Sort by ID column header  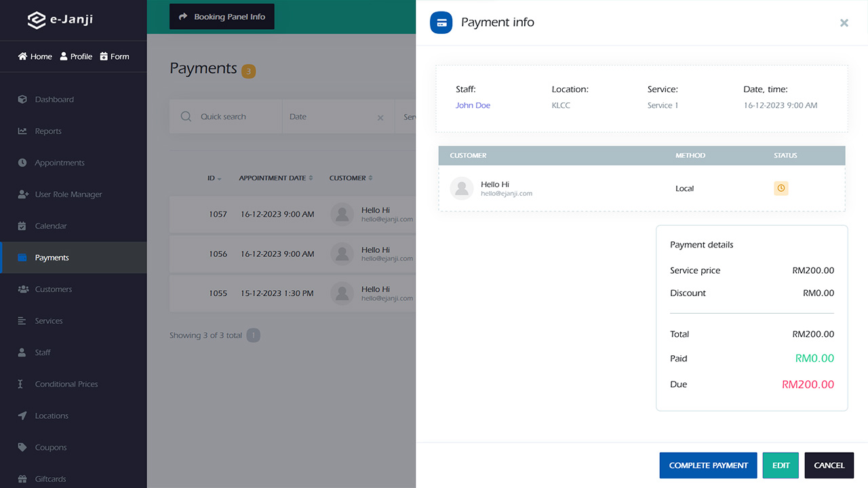[214, 178]
